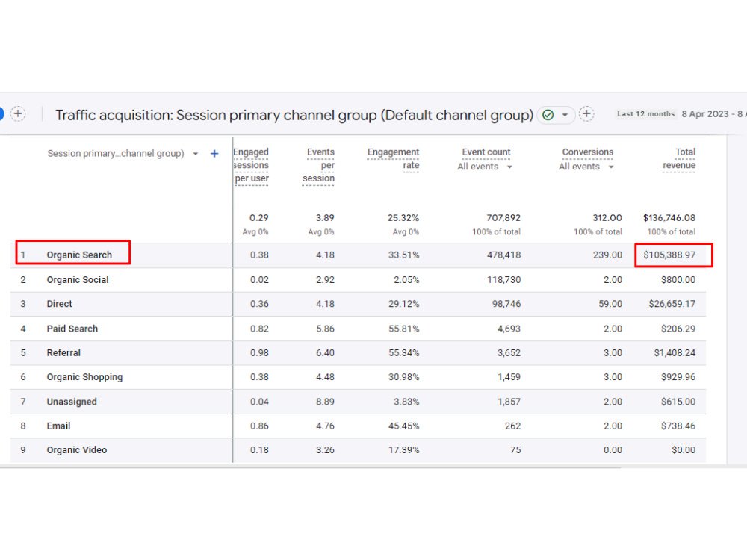The width and height of the screenshot is (747, 560).
Task: Select the Direct channel row label
Action: [59, 304]
